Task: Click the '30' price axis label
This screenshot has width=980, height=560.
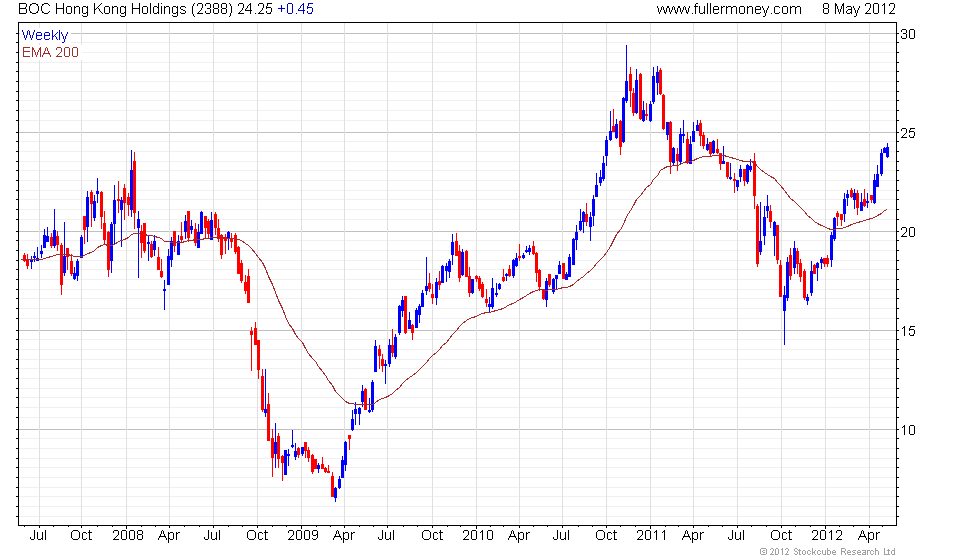Action: point(908,34)
